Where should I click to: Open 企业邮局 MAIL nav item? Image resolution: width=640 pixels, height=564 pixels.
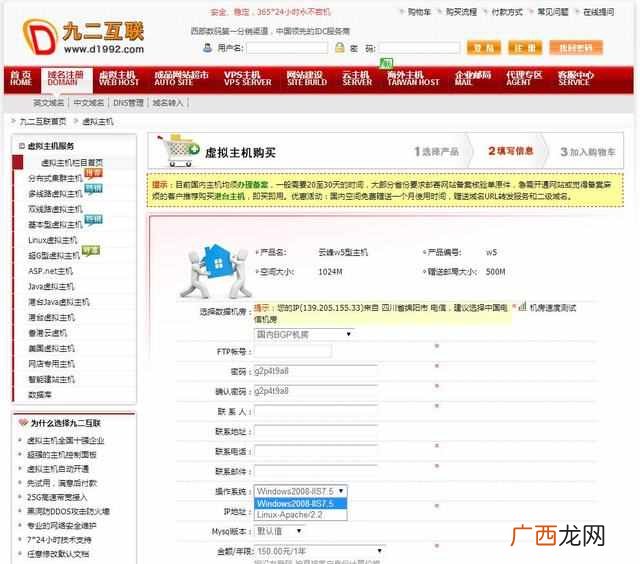[473, 78]
